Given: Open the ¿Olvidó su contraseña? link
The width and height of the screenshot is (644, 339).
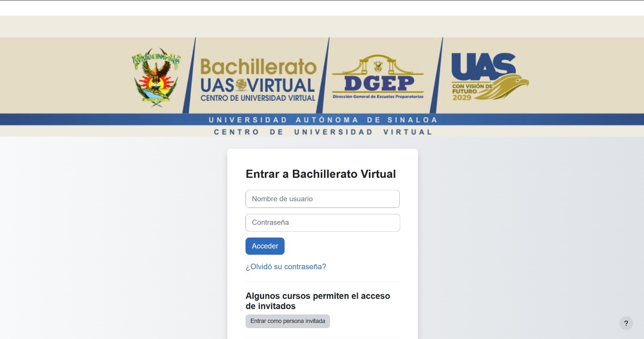Looking at the screenshot, I should click(286, 267).
